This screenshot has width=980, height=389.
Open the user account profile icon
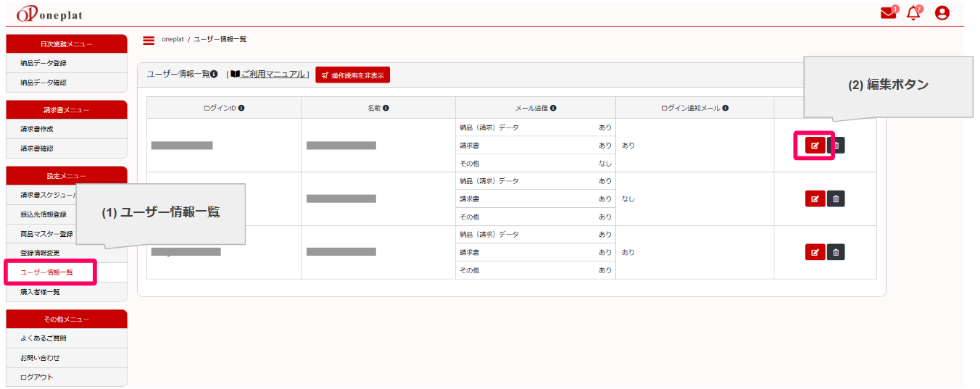(x=942, y=13)
